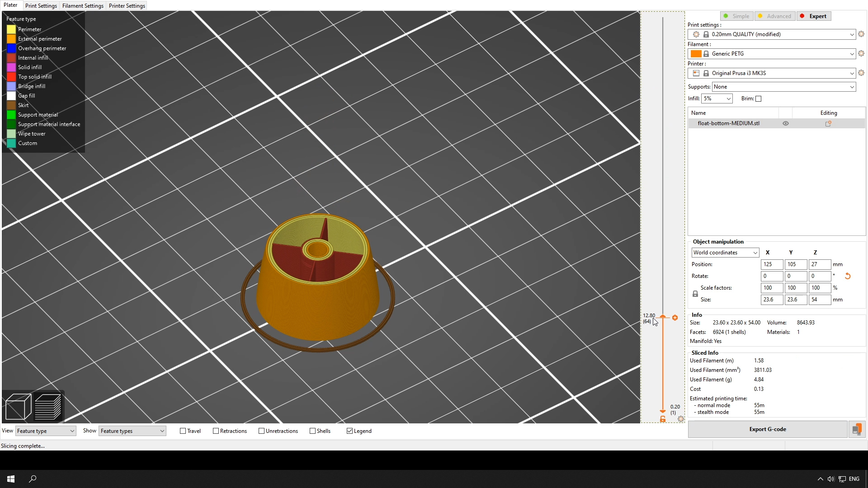868x488 pixels.
Task: Switch to 3D editor view cube icon
Action: coord(18,406)
